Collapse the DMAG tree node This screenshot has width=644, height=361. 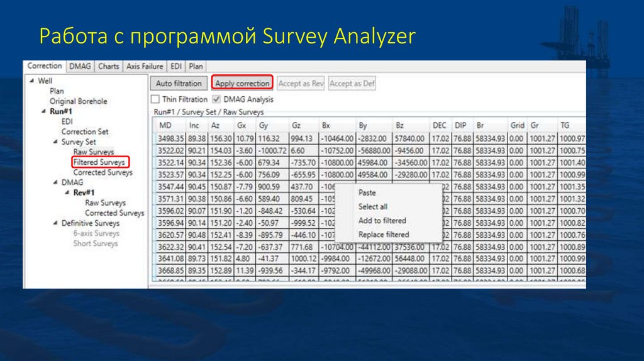pos(55,182)
